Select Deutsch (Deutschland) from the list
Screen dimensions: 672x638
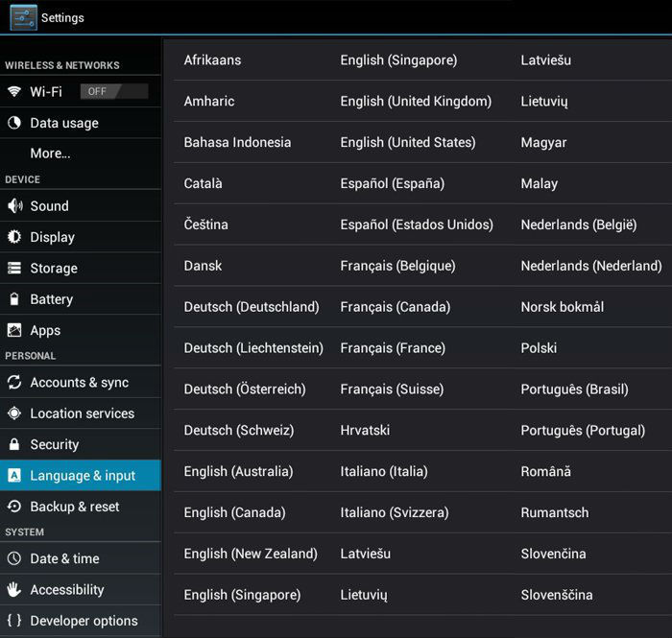[x=252, y=307]
